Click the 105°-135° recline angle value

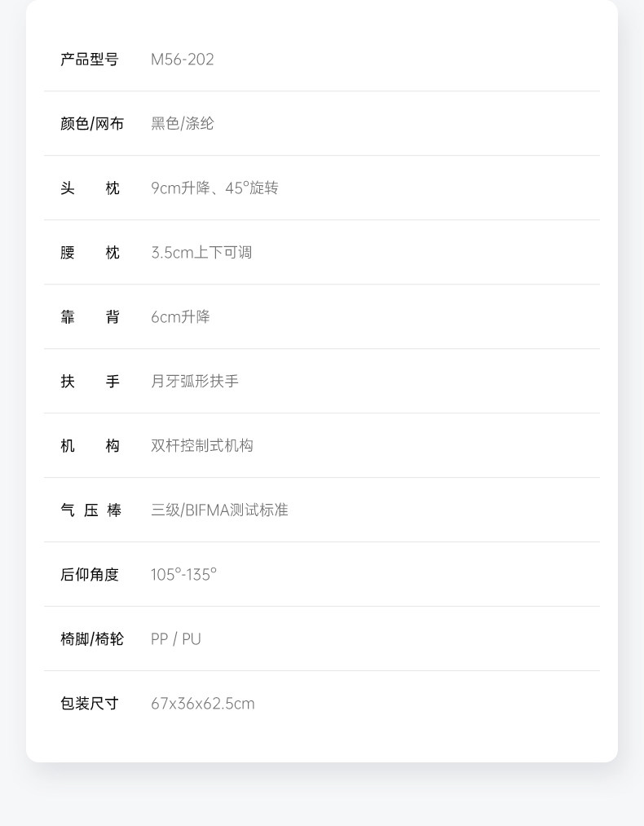(183, 575)
